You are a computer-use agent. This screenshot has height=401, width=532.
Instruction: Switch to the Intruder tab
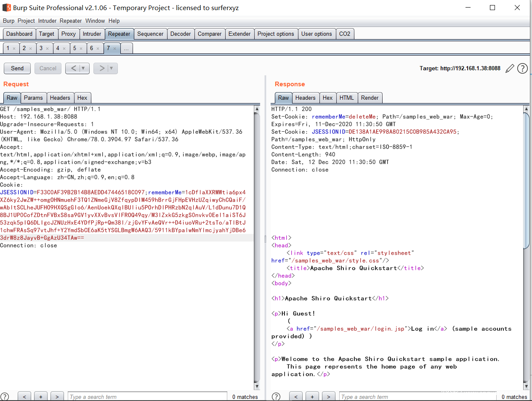(92, 34)
